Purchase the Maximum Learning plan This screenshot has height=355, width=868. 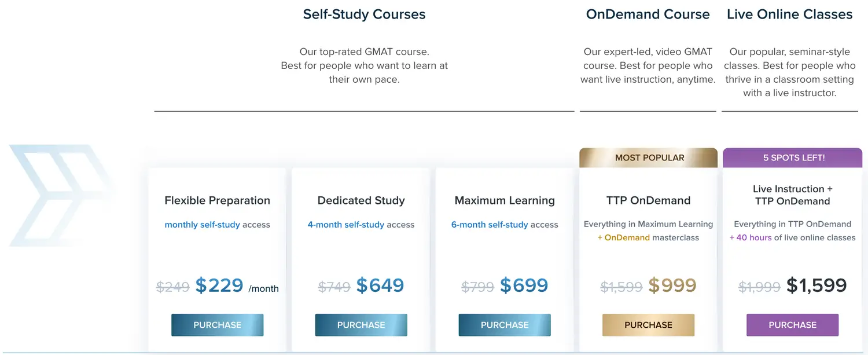(505, 325)
